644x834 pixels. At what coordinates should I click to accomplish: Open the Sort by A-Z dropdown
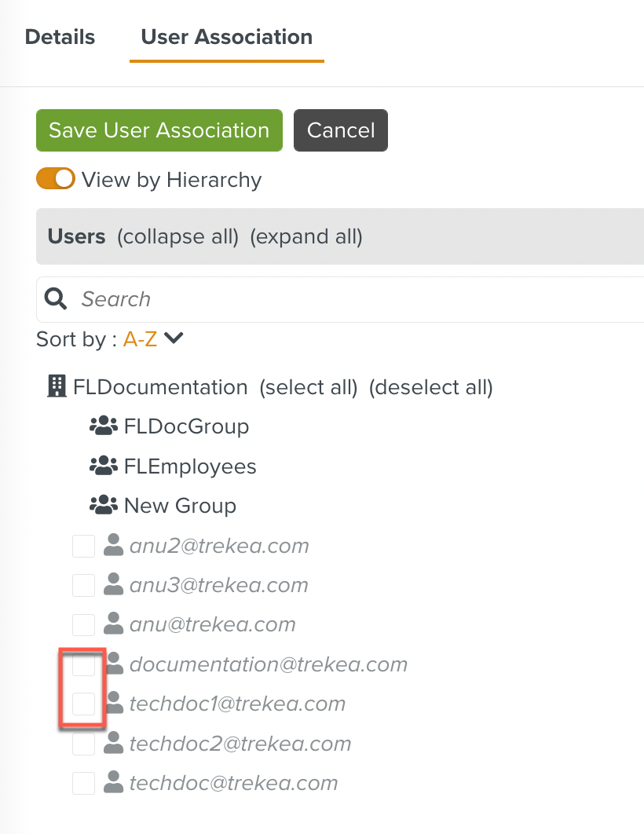153,339
